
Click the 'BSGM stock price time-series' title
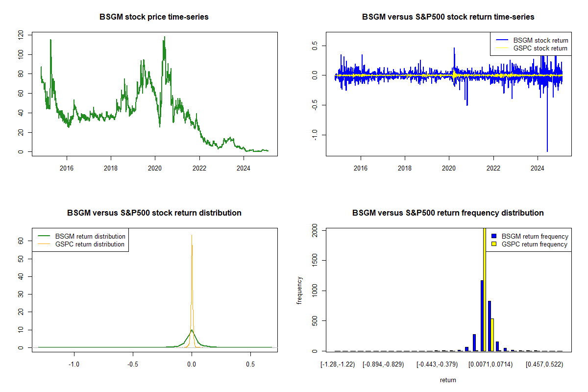click(x=154, y=17)
